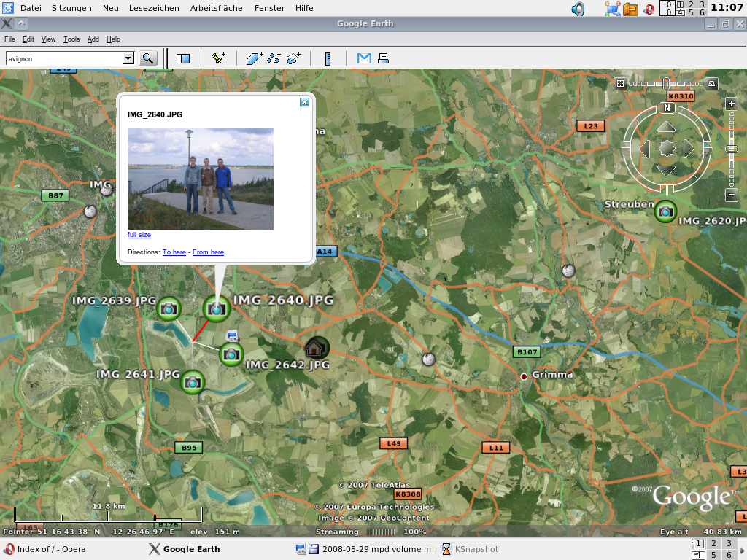Screen dimensions: 747x560
Task: Click the photo thumbnail in the balloon
Action: tap(201, 179)
